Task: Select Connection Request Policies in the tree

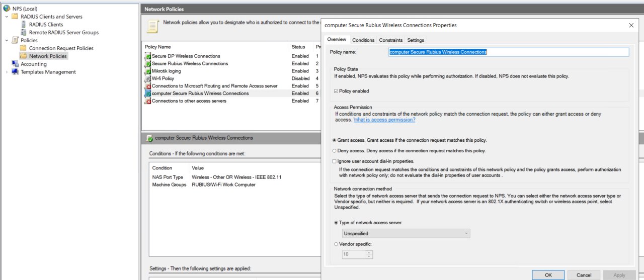Action: click(61, 48)
